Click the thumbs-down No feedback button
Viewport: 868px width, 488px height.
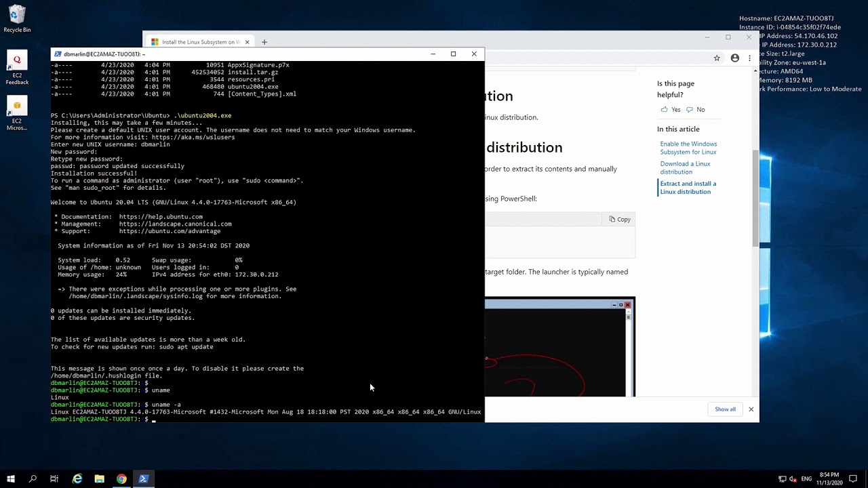tap(695, 110)
